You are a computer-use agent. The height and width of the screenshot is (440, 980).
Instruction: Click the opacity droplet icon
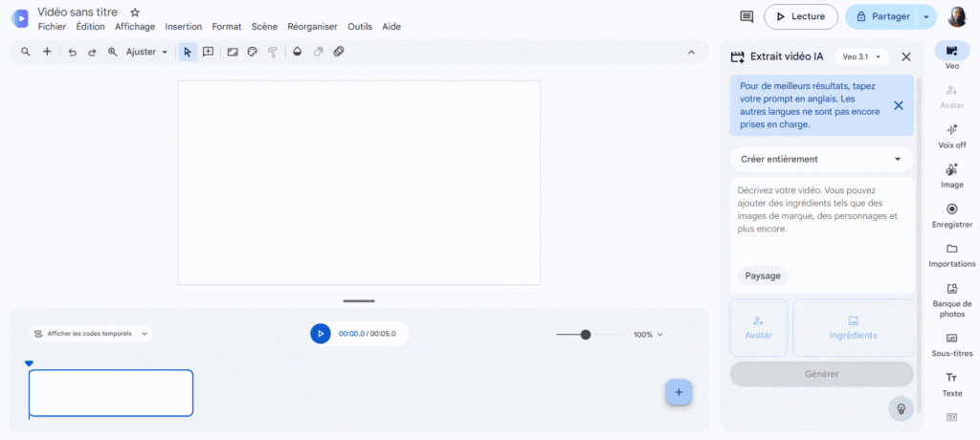pos(298,53)
